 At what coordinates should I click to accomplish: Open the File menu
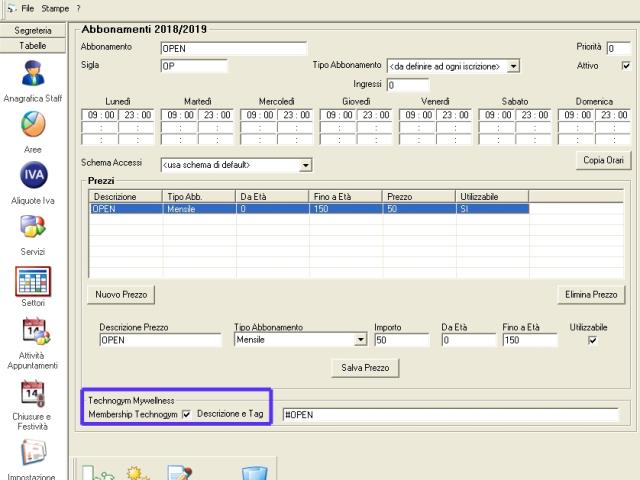pyautogui.click(x=27, y=7)
